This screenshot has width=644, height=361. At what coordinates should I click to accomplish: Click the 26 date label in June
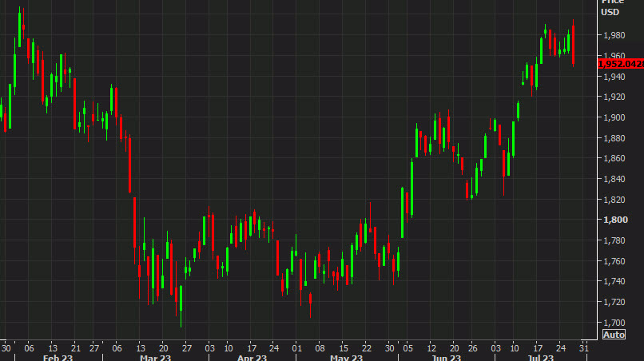tap(473, 348)
